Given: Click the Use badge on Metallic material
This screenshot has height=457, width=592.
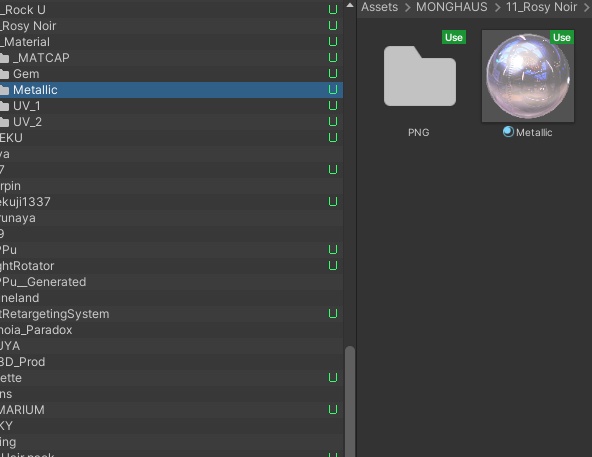Looking at the screenshot, I should tap(562, 37).
